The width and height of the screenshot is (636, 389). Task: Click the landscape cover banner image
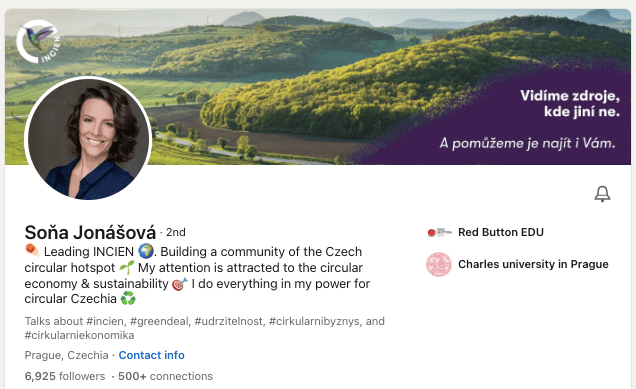318,87
